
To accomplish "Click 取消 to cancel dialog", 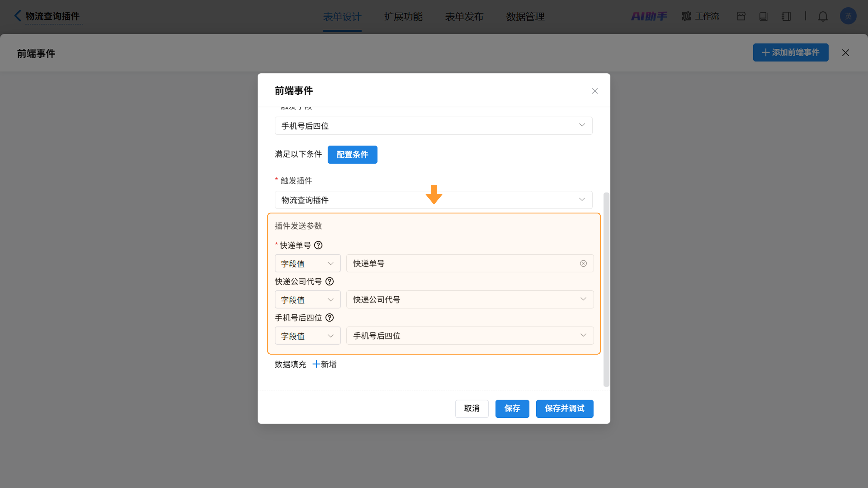I will click(x=472, y=408).
